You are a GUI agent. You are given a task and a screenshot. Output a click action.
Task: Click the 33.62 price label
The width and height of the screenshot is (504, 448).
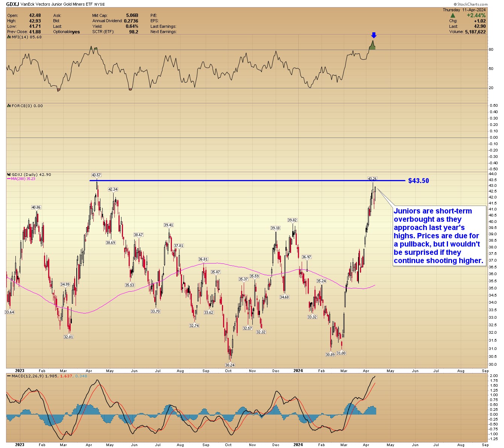click(x=209, y=313)
